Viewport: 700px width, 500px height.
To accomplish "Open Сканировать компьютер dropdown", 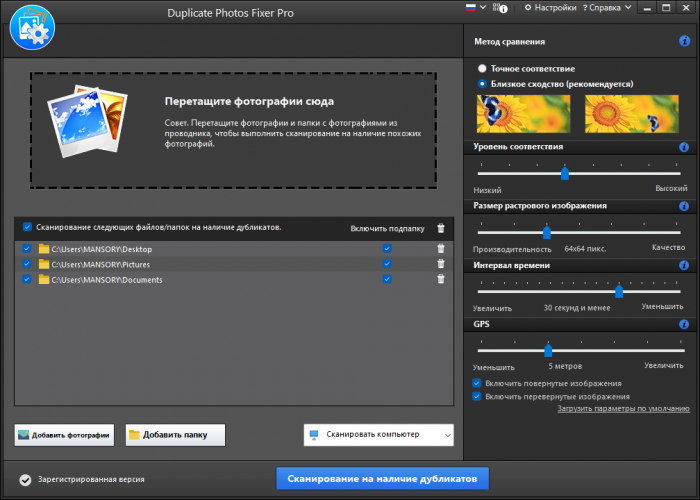I will [x=379, y=435].
